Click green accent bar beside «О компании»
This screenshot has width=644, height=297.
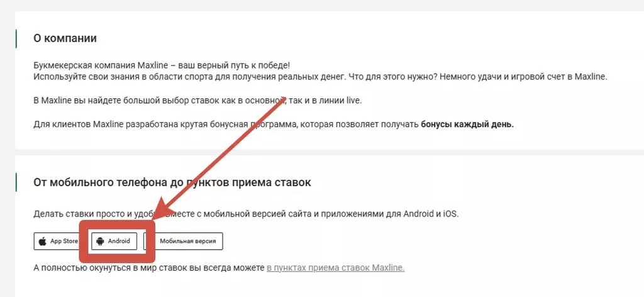16,38
